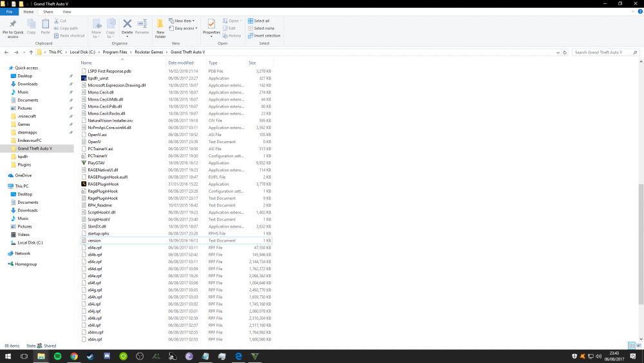Screen dimensions: 644x363
Task: Open the recent locations dropdown arrow
Action: pyautogui.click(x=24, y=52)
